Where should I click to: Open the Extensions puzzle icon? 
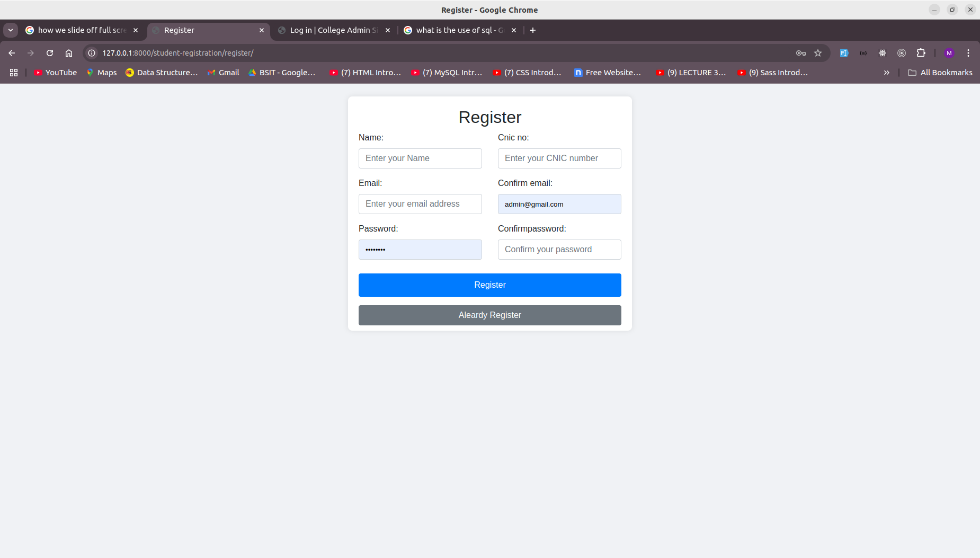pyautogui.click(x=921, y=53)
